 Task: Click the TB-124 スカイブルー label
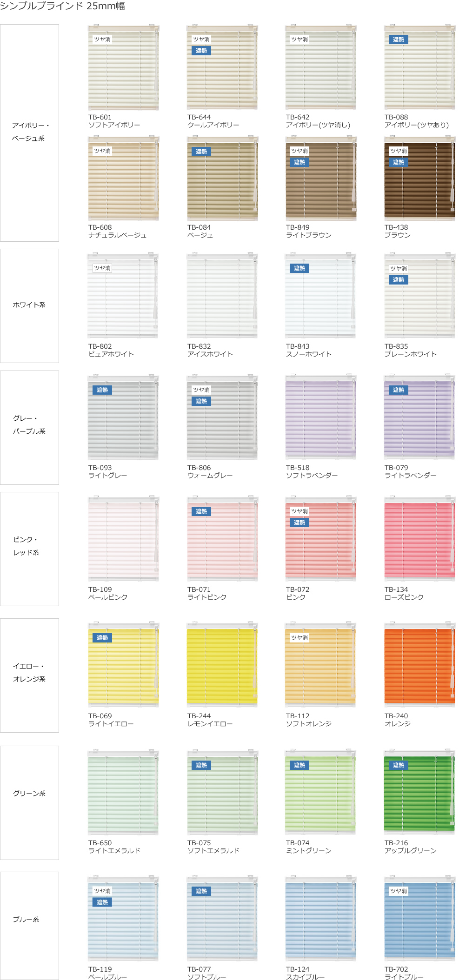tap(305, 973)
